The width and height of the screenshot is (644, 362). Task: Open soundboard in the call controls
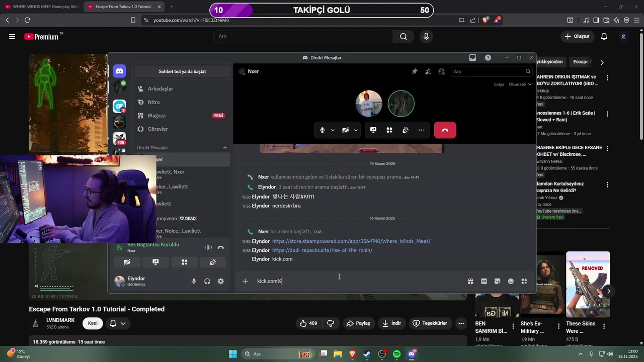point(406,130)
